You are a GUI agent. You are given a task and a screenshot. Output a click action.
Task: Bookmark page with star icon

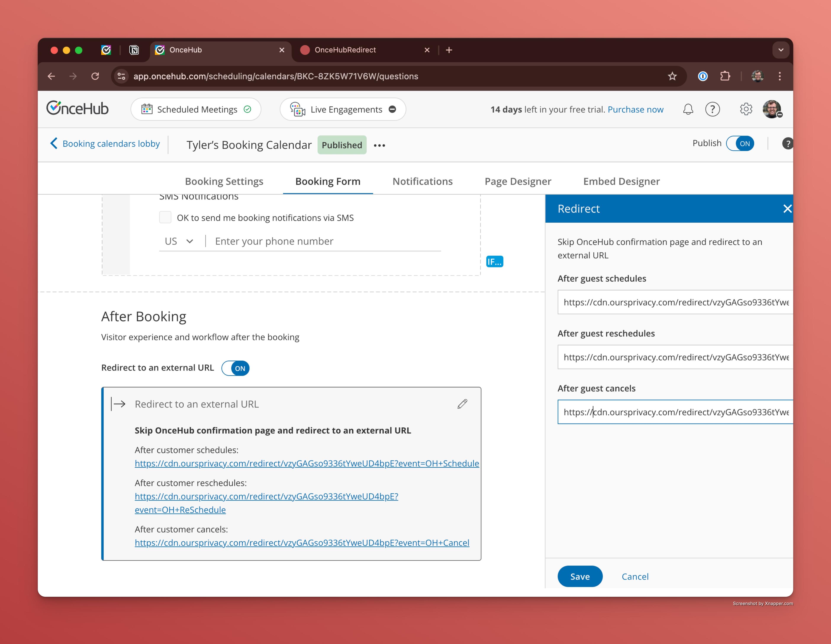point(672,76)
